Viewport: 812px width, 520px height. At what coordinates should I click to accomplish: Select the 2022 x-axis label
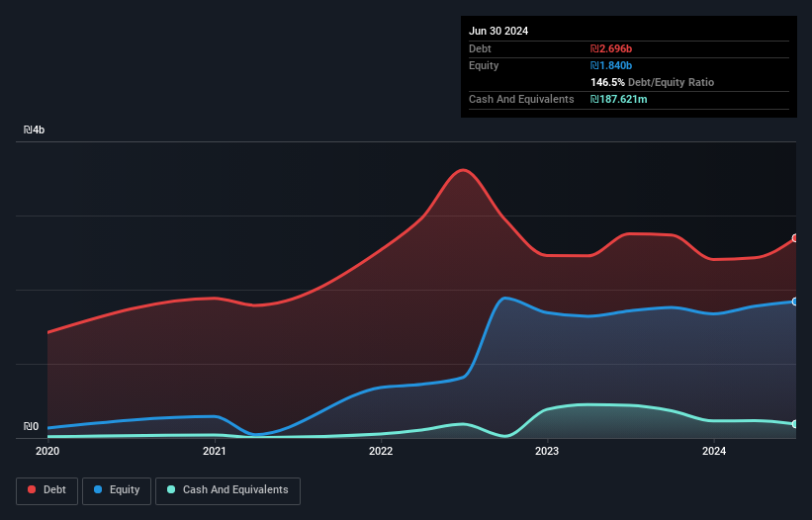(381, 451)
